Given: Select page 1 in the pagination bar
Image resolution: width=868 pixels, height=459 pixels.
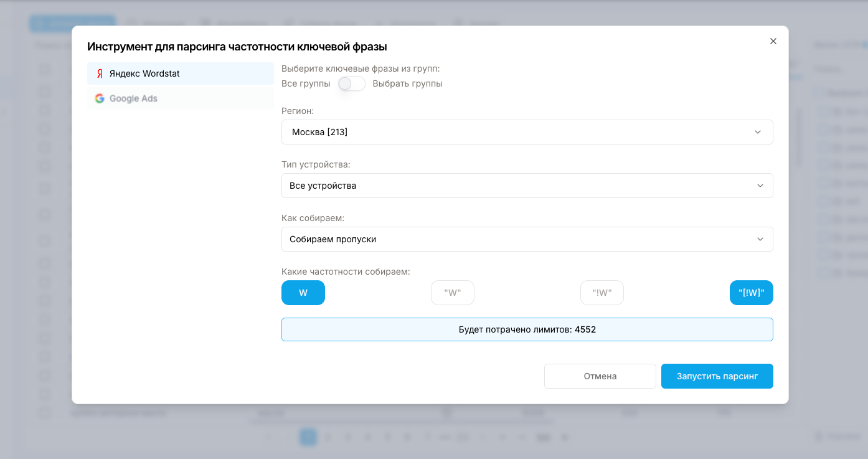Looking at the screenshot, I should (x=308, y=437).
